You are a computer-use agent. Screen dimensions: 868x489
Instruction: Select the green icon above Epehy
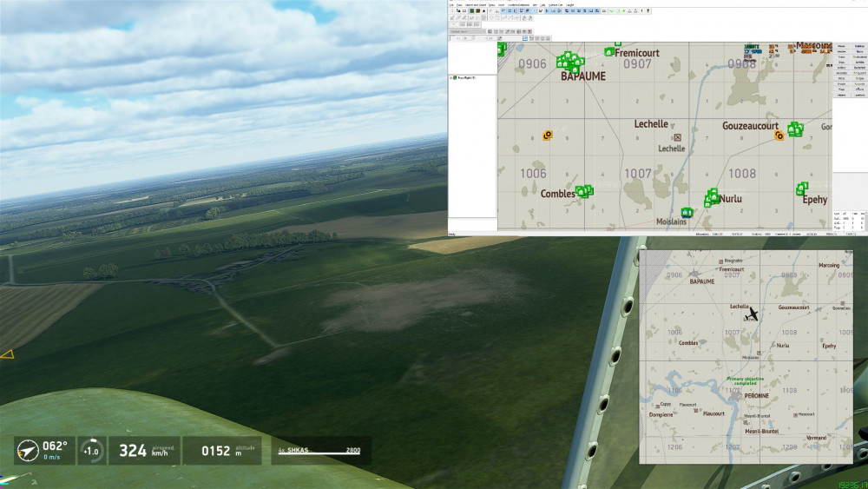coord(801,188)
